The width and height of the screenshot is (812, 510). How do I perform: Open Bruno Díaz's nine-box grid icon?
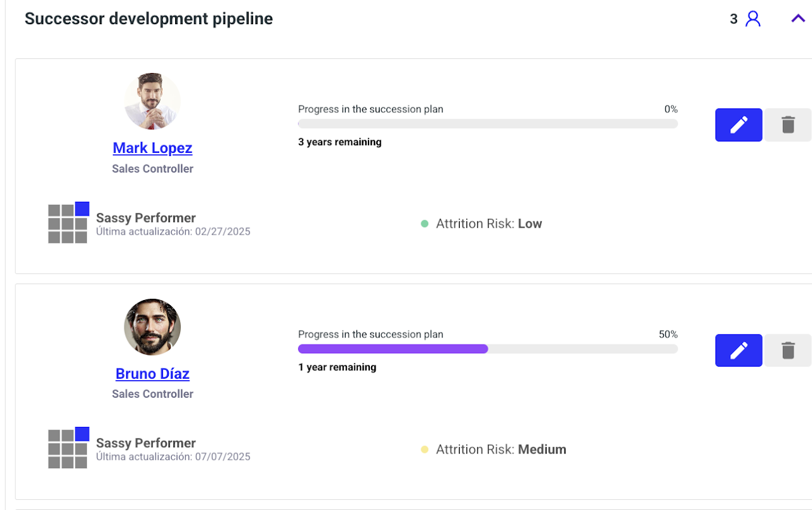pyautogui.click(x=68, y=448)
